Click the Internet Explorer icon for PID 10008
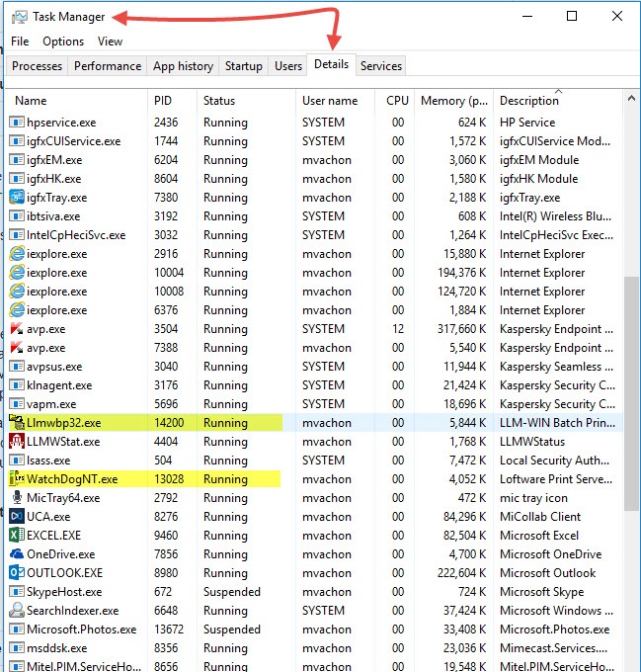Viewport: 641px width, 672px height. pos(17,292)
